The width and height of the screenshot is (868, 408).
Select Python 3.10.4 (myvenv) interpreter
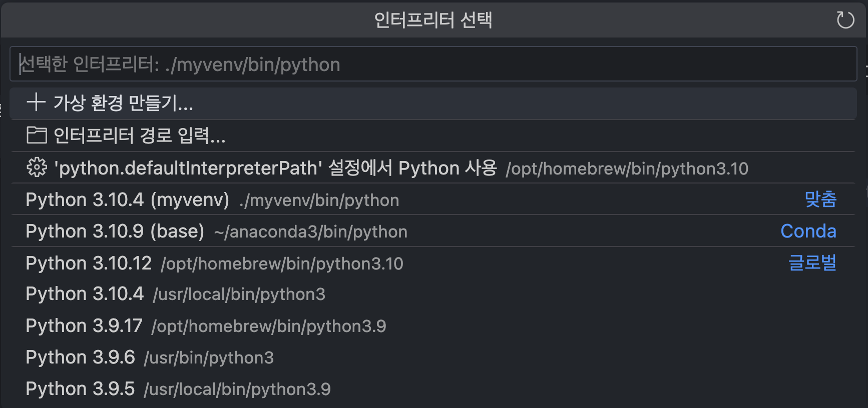433,199
